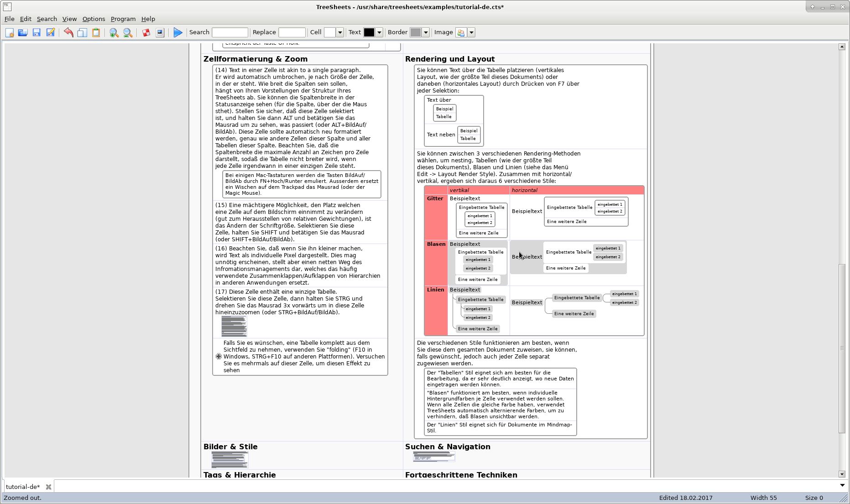Viewport: 850px width, 504px height.
Task: Select the 'Rendering und Layout' heading cell
Action: [x=450, y=59]
